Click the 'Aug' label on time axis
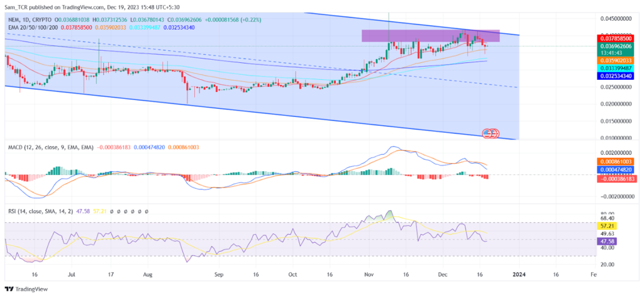Screen dimensions: 644x297 148,274
